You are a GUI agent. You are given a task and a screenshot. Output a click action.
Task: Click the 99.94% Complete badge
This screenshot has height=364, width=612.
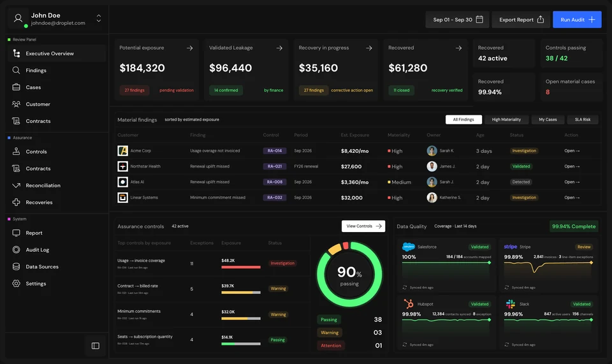point(573,226)
